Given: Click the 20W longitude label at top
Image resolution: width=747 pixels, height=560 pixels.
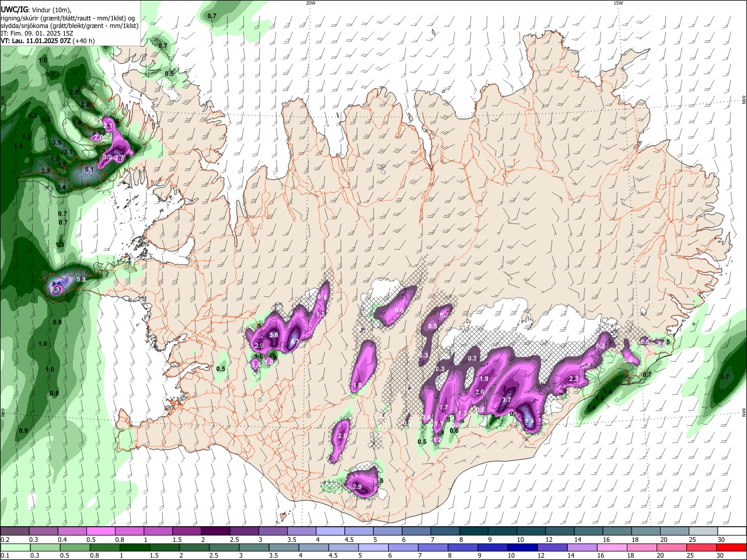Looking at the screenshot, I should (x=310, y=3).
